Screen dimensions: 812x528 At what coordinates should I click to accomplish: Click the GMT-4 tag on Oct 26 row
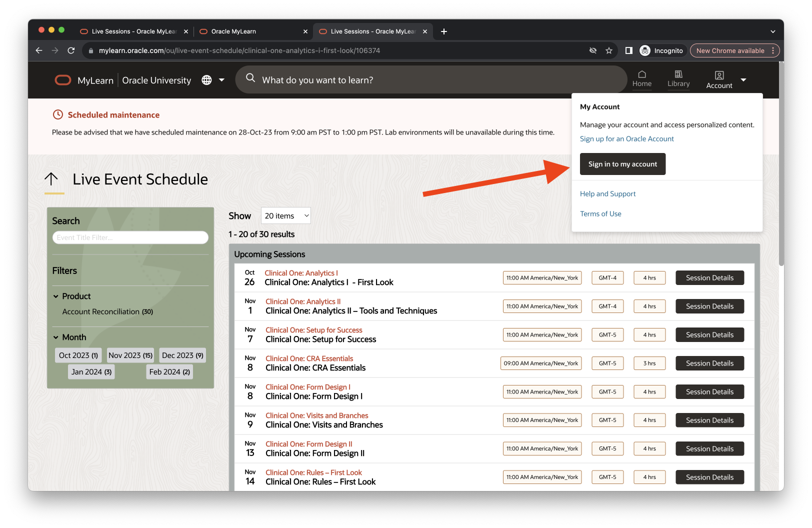607,278
